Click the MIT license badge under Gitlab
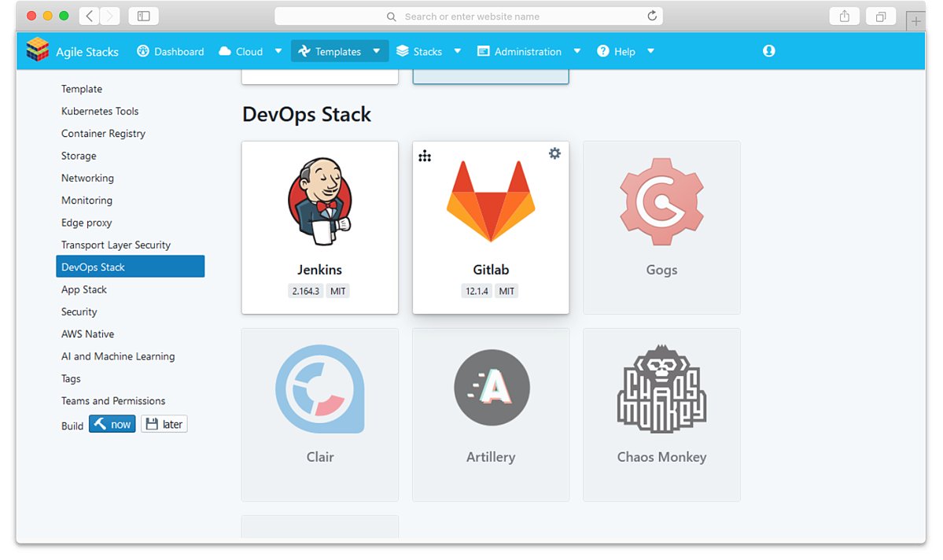 [x=507, y=291]
